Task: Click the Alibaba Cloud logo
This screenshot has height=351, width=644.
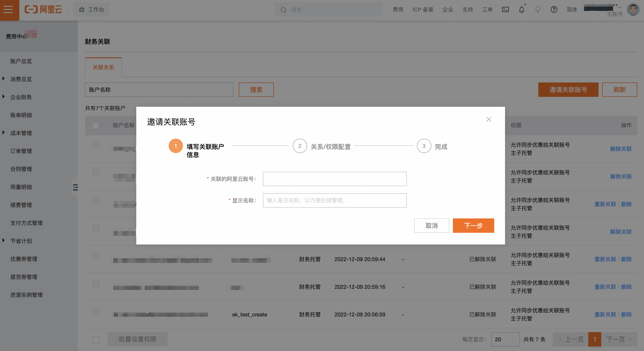Action: click(43, 10)
